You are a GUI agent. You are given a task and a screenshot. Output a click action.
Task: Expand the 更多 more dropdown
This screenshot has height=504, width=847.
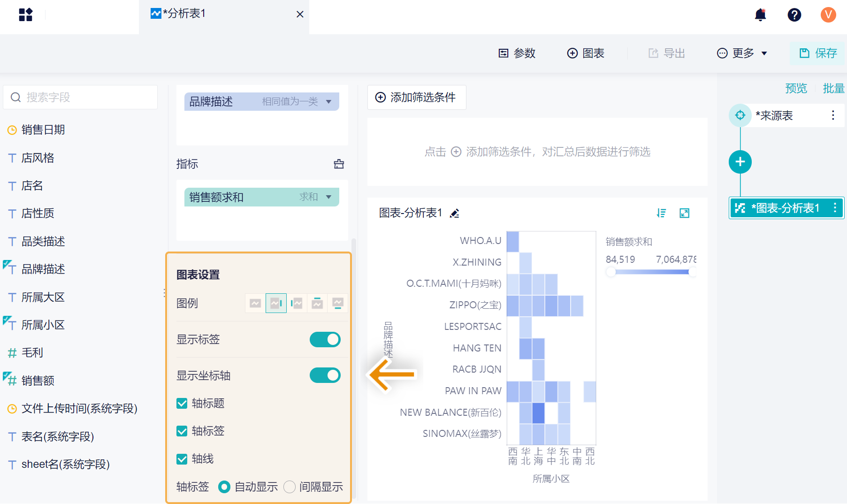[x=742, y=53]
